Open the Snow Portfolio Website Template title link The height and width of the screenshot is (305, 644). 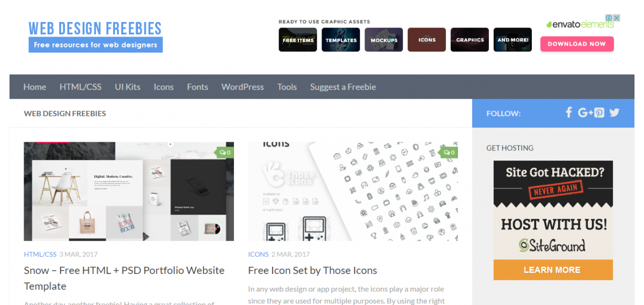coord(124,278)
